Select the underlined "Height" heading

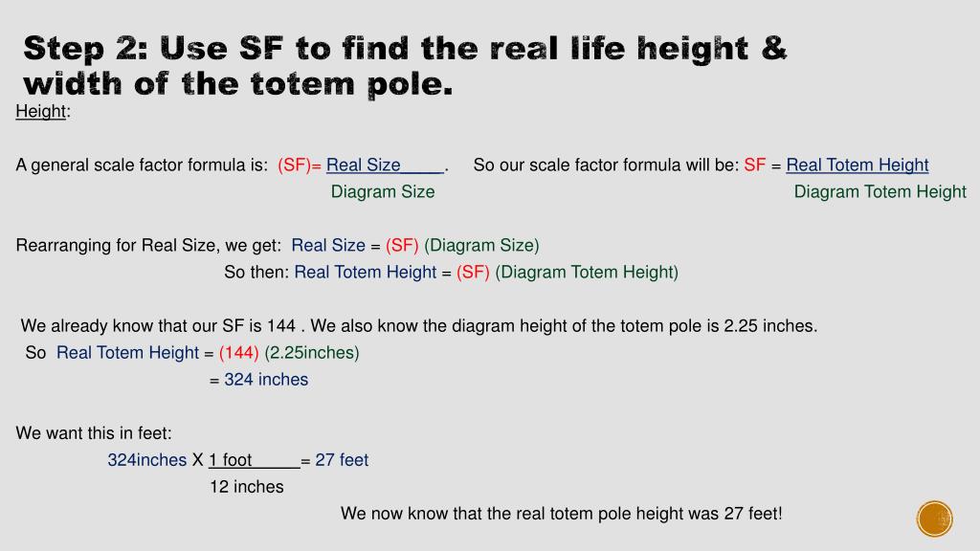[40, 111]
